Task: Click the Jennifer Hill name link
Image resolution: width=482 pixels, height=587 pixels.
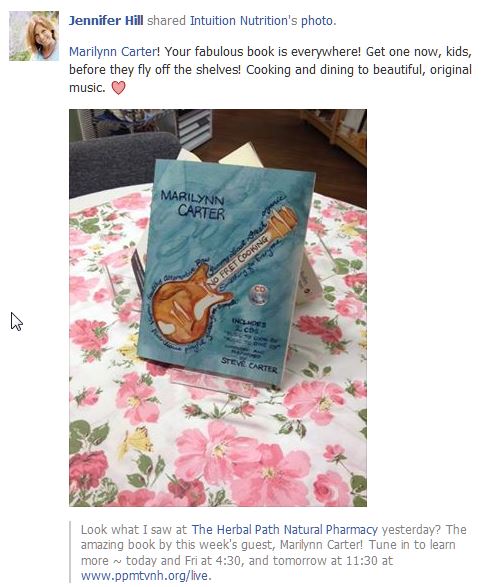Action: [x=106, y=21]
